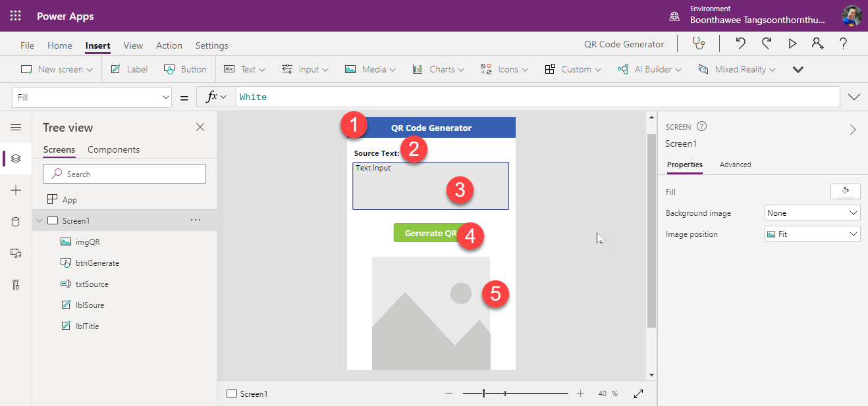Open the Icons dropdown
Viewport: 868px width, 406px height.
504,69
